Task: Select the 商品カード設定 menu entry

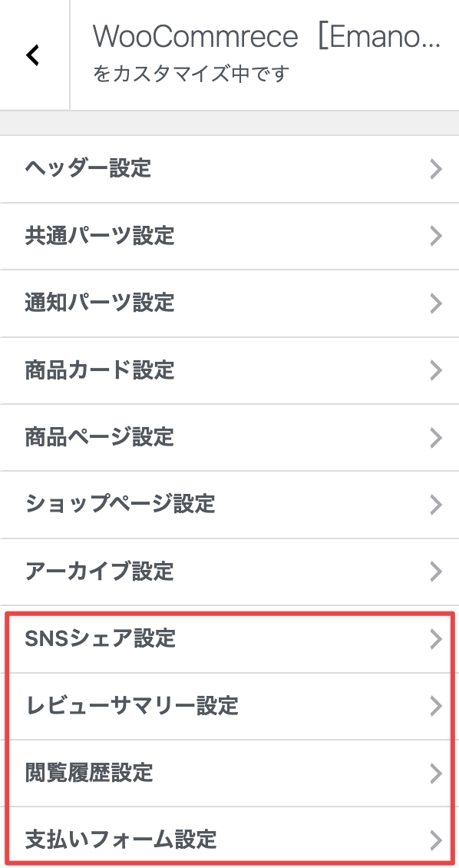Action: (229, 370)
